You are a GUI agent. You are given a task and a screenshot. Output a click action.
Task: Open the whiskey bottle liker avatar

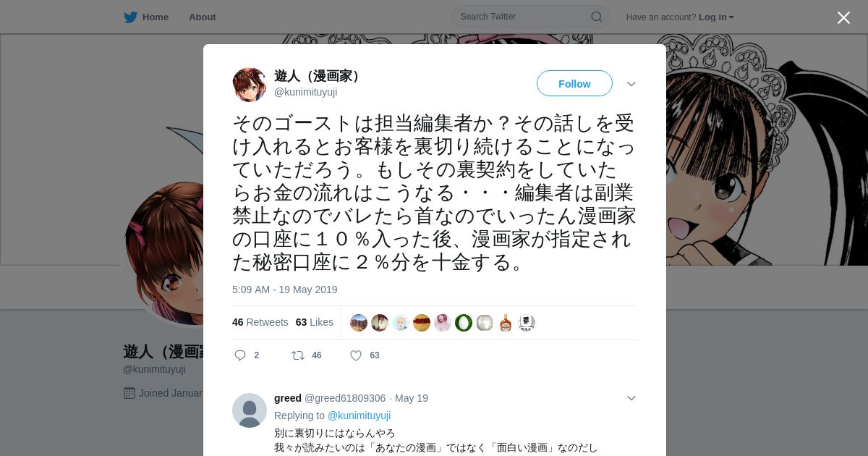pos(506,323)
